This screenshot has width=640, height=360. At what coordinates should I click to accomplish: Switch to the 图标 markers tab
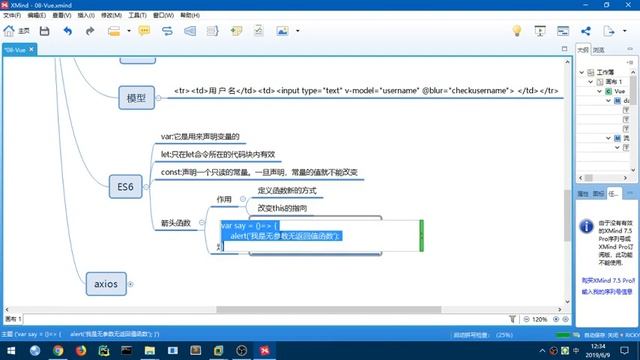[x=598, y=194]
